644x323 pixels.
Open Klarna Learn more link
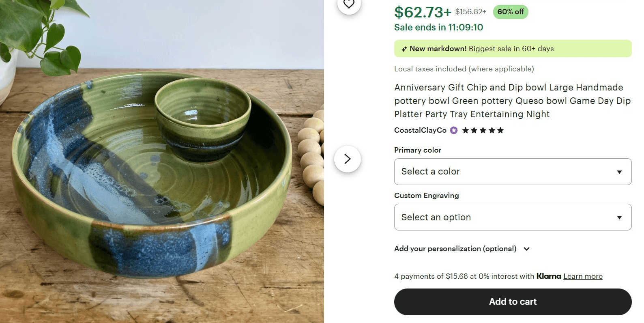pyautogui.click(x=583, y=276)
